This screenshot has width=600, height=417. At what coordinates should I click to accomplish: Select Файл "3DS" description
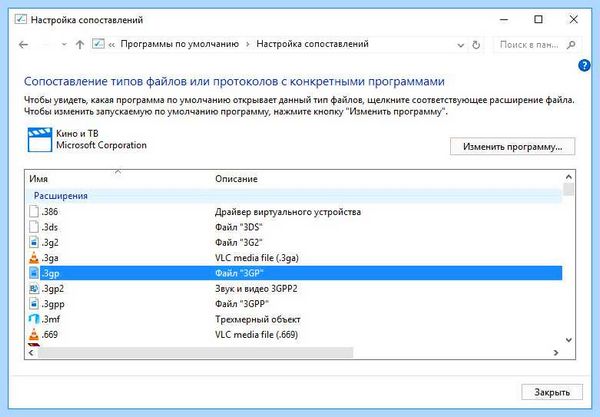point(239,227)
